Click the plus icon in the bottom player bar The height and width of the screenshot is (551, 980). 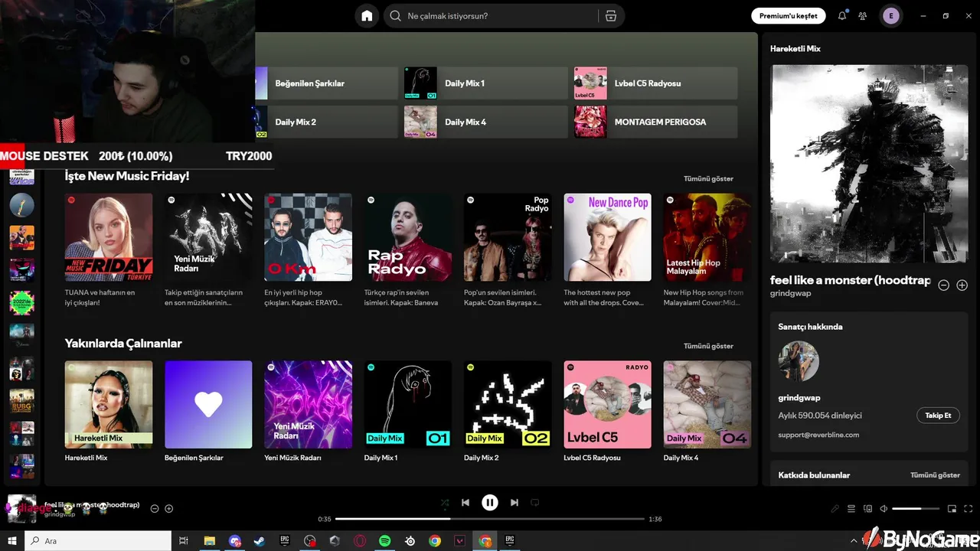coord(169,509)
